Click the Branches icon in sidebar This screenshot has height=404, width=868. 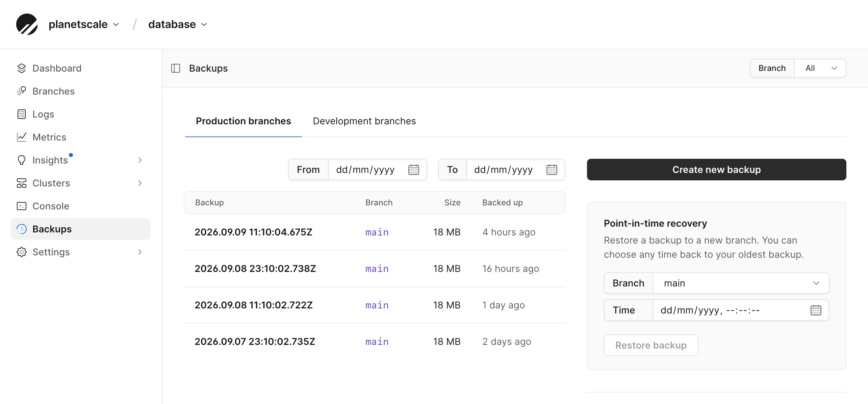coord(22,91)
